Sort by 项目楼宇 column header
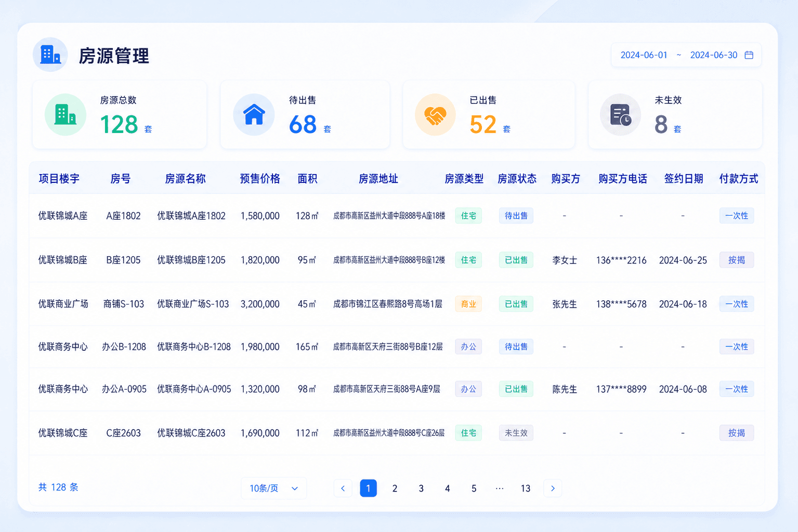The image size is (798, 532). pos(59,179)
